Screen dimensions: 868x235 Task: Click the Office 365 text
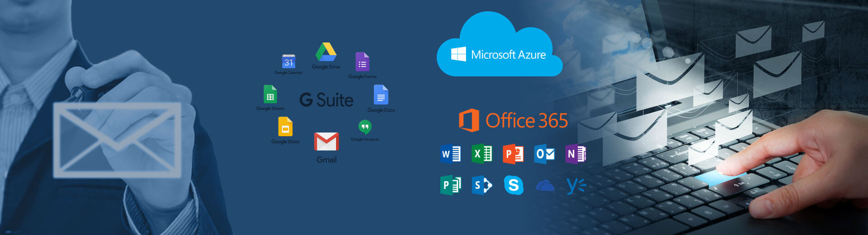tap(527, 121)
